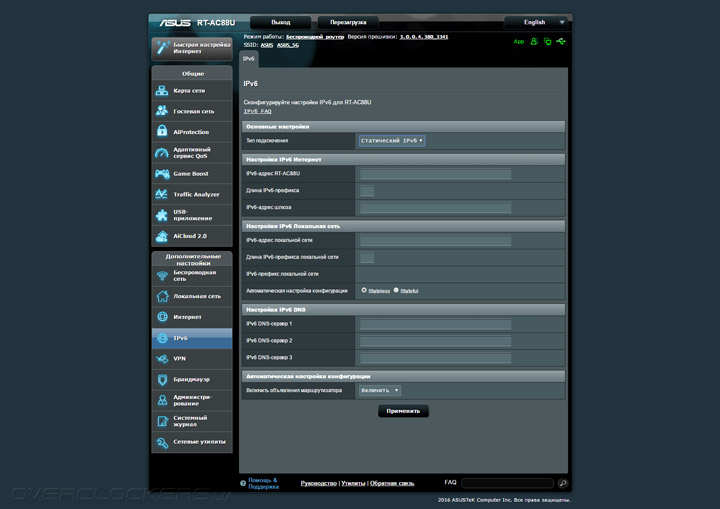The image size is (720, 509).
Task: Open AiProtection from the sidebar
Action: pos(191,132)
